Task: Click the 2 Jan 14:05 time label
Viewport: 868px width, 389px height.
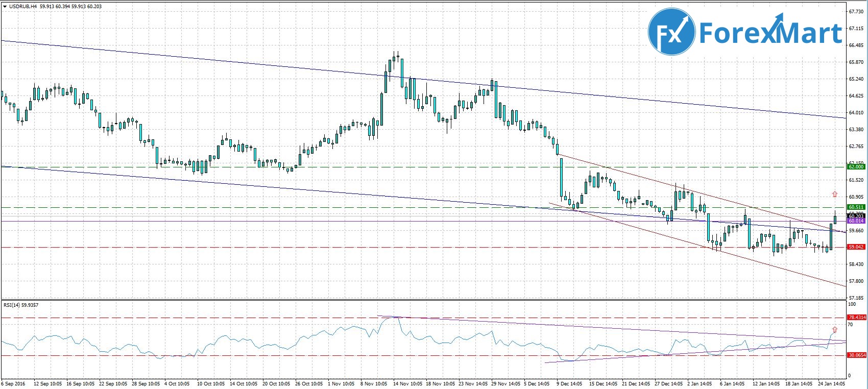Action: 701,383
